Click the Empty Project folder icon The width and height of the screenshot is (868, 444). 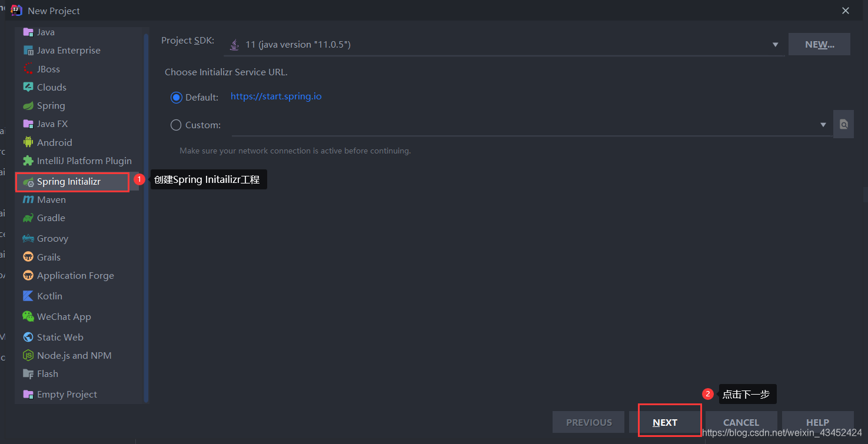28,394
